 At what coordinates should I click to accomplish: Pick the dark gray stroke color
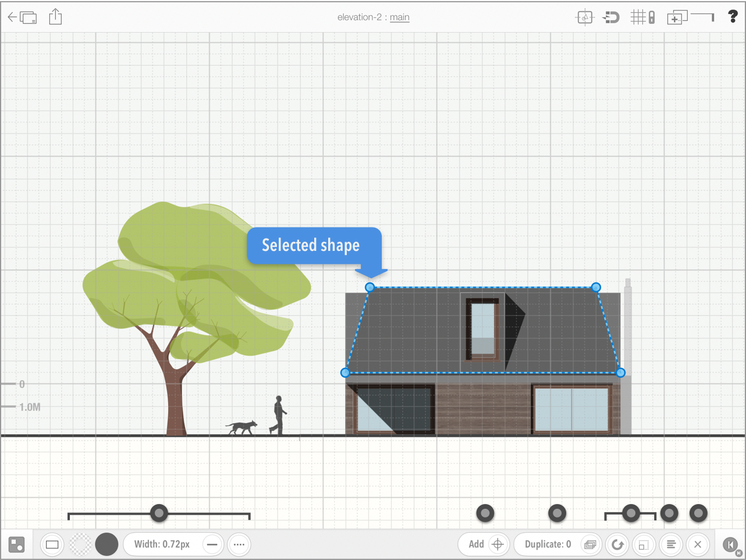106,544
